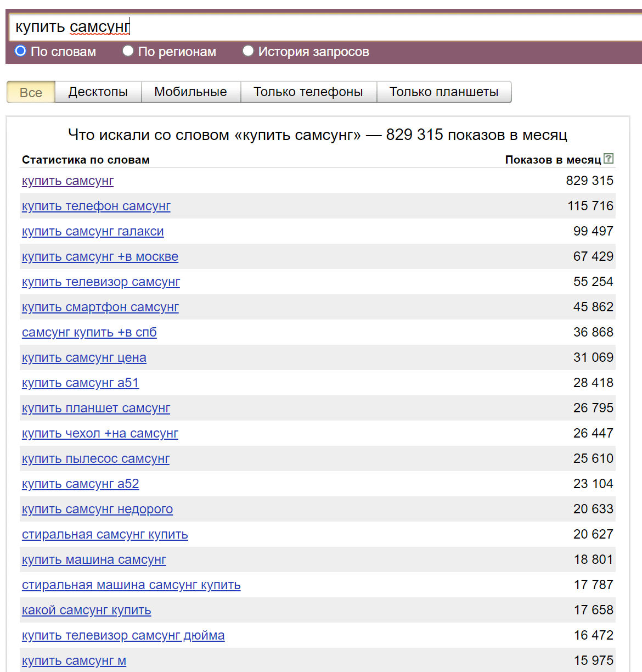Click the купить самсунг м link
The height and width of the screenshot is (672, 642).
[74, 660]
